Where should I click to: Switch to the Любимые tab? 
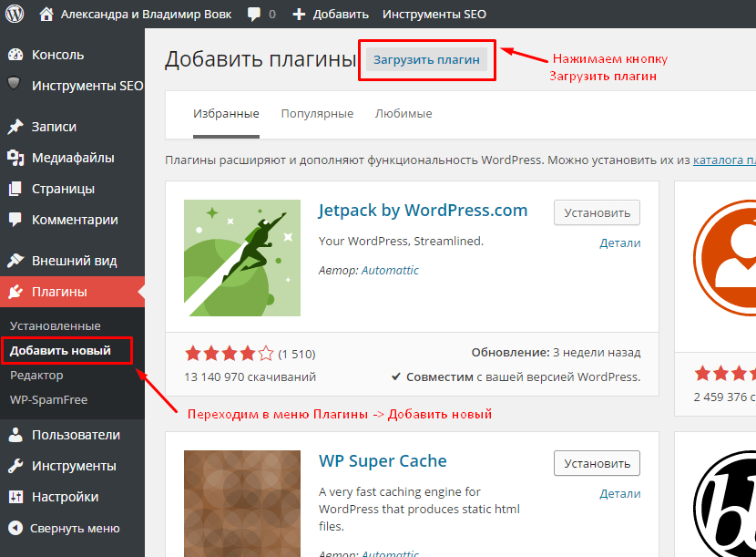click(x=404, y=114)
